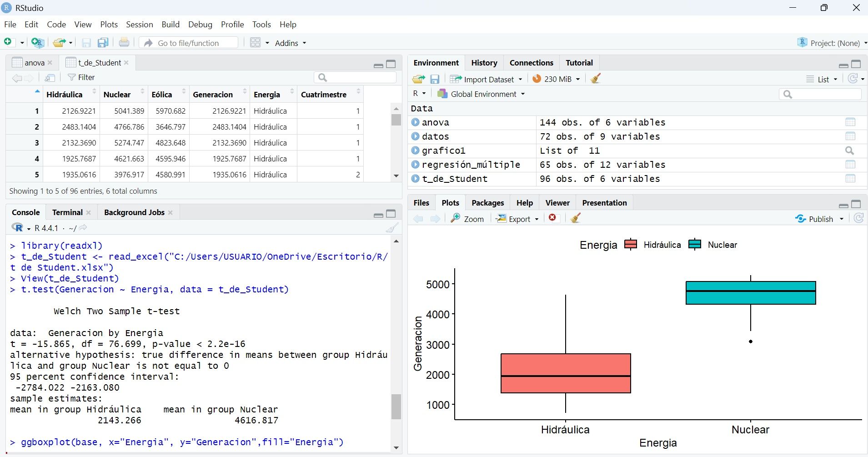Save all open documents icon
The width and height of the screenshot is (868, 457).
click(x=103, y=43)
